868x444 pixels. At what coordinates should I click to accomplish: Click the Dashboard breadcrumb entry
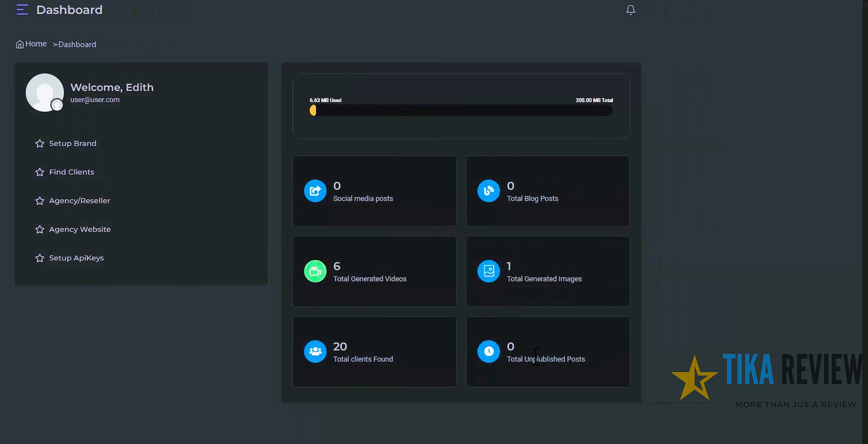pyautogui.click(x=77, y=44)
